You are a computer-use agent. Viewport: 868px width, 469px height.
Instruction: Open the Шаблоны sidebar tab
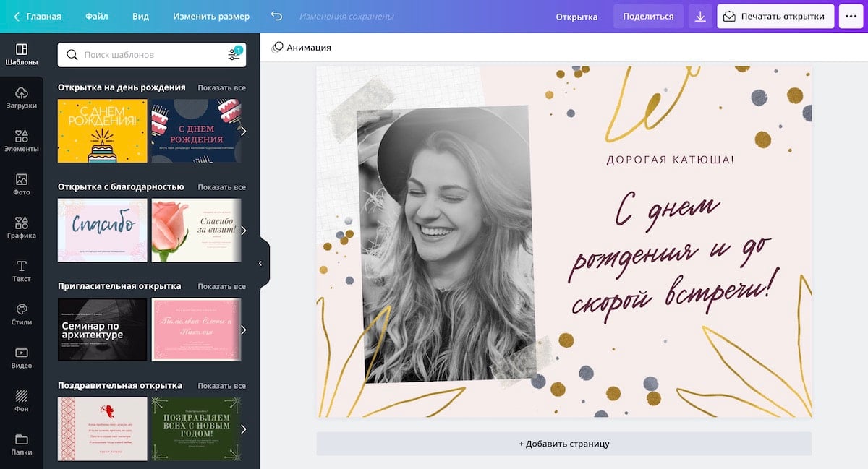[x=21, y=54]
